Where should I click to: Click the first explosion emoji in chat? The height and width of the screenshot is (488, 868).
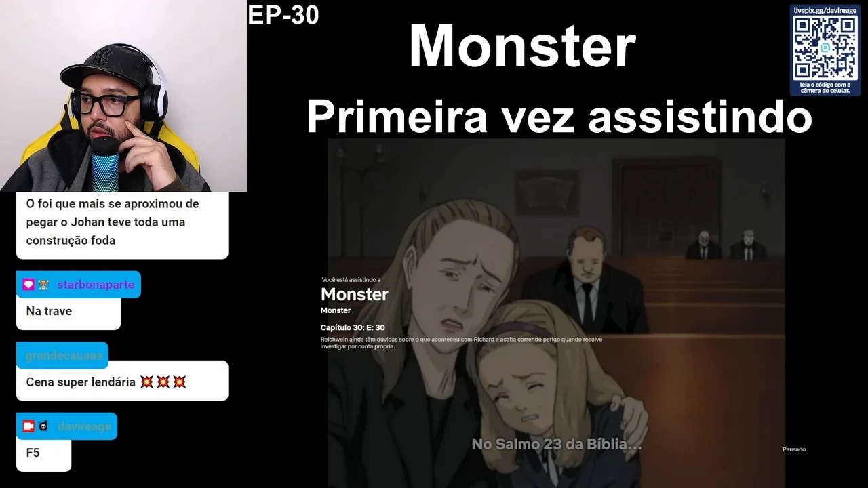146,382
